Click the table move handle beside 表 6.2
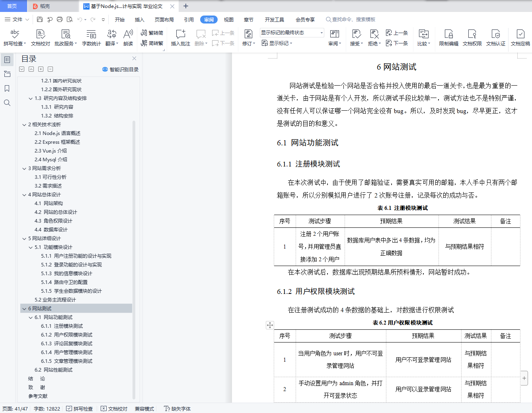 [x=270, y=325]
